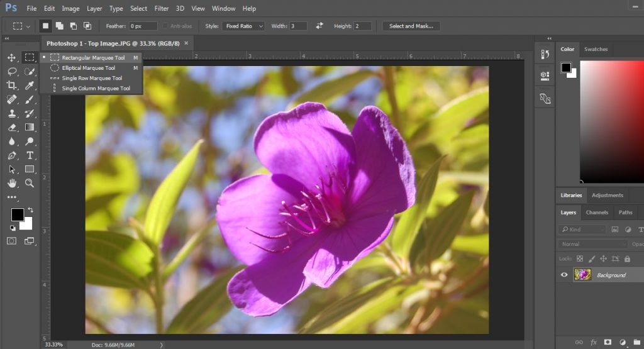Switch to the Swatches tab
644x349 pixels.
(596, 49)
